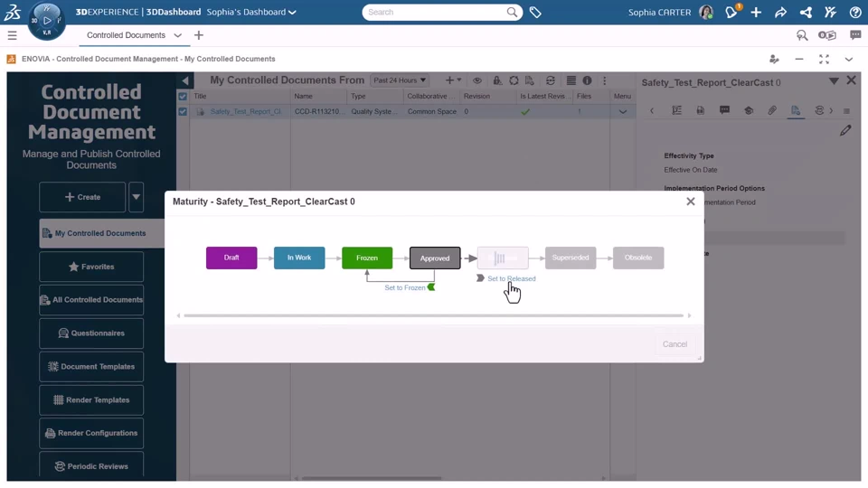Click the share arrow icon in top bar
Image resolution: width=868 pixels, height=488 pixels.
(780, 12)
